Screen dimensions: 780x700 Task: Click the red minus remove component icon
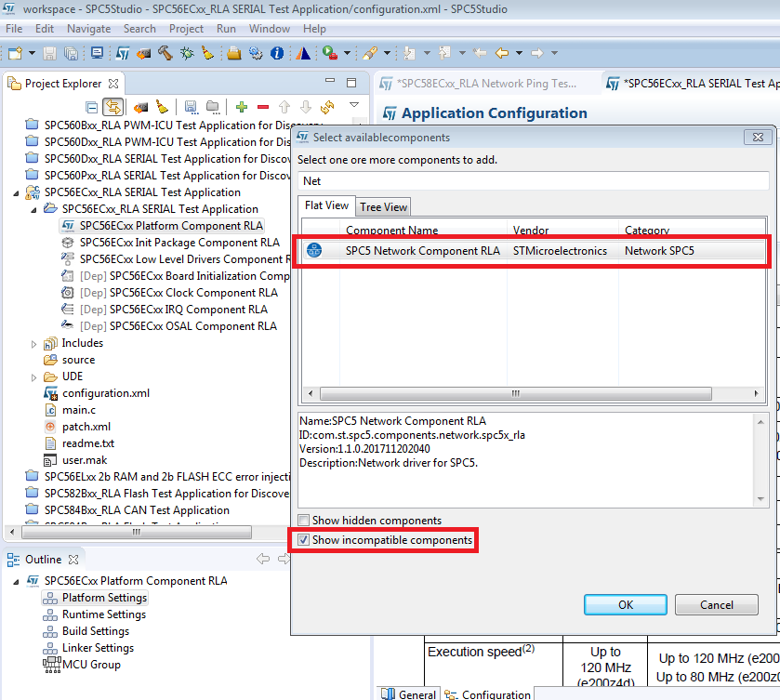[263, 107]
